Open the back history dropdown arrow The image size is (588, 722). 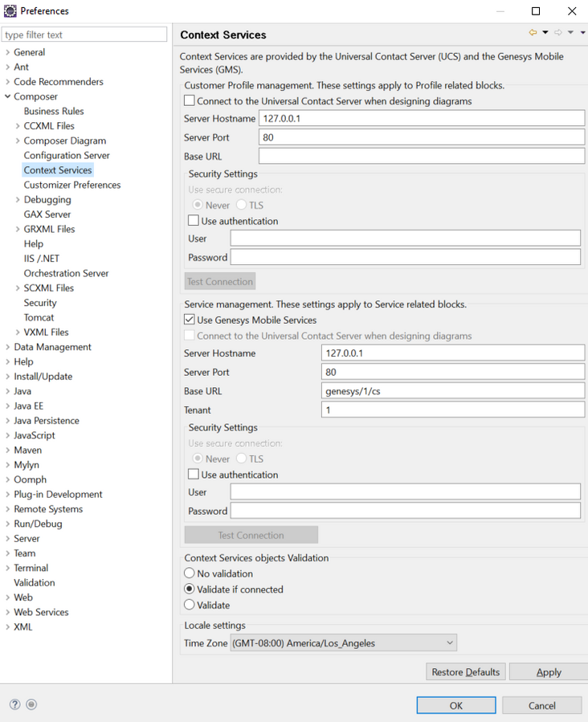click(x=545, y=33)
